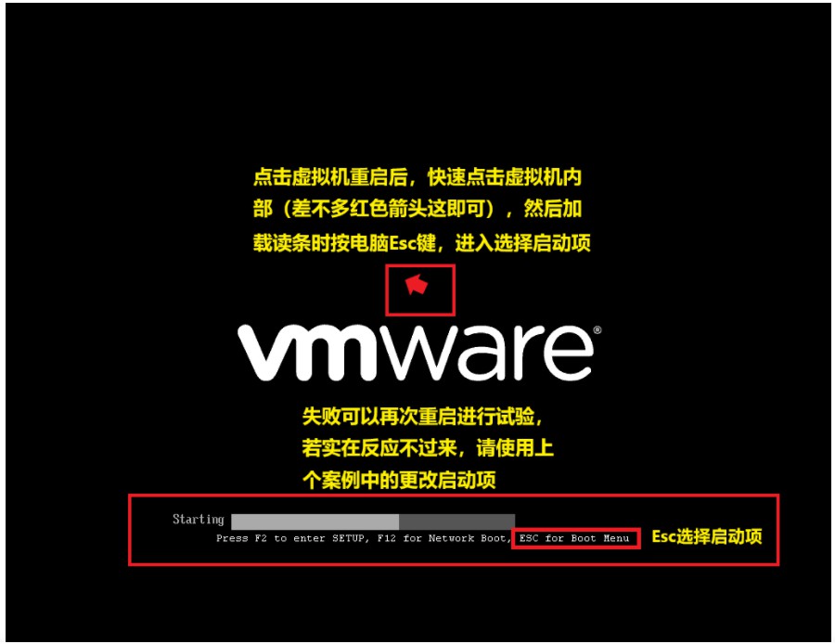
Task: Click the white vmware logo
Action: (419, 352)
